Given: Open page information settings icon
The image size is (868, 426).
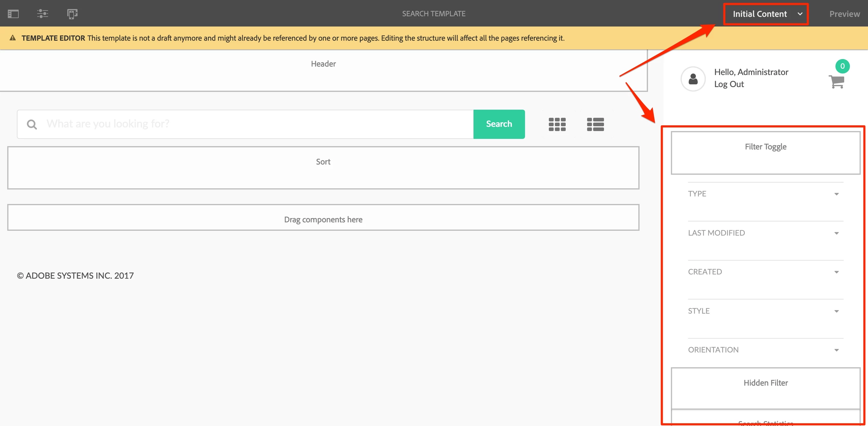Looking at the screenshot, I should [42, 14].
